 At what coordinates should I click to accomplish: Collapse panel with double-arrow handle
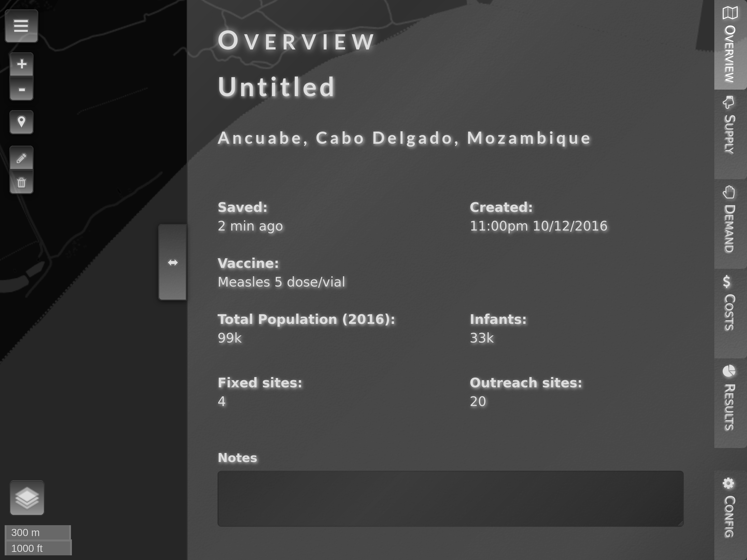(x=172, y=262)
